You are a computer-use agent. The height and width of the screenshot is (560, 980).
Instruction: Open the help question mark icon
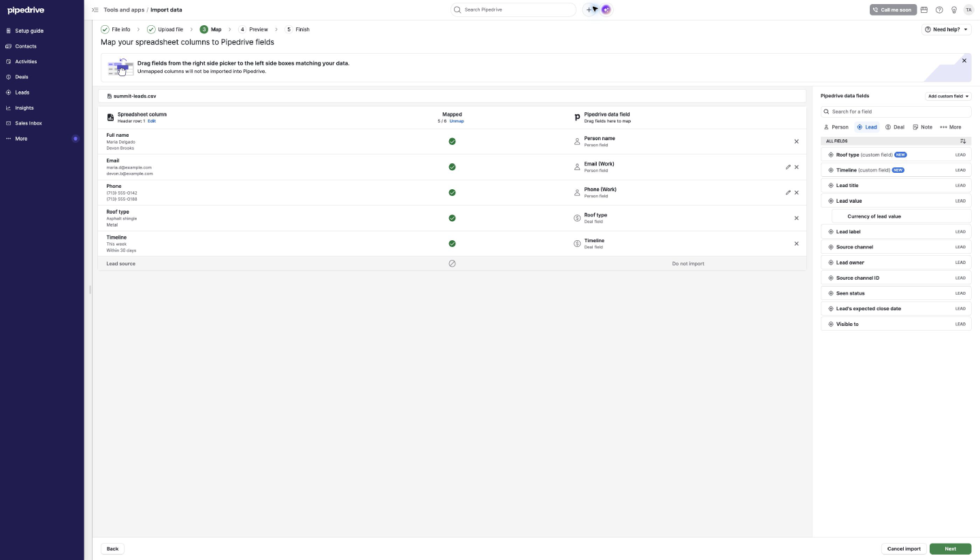tap(939, 10)
